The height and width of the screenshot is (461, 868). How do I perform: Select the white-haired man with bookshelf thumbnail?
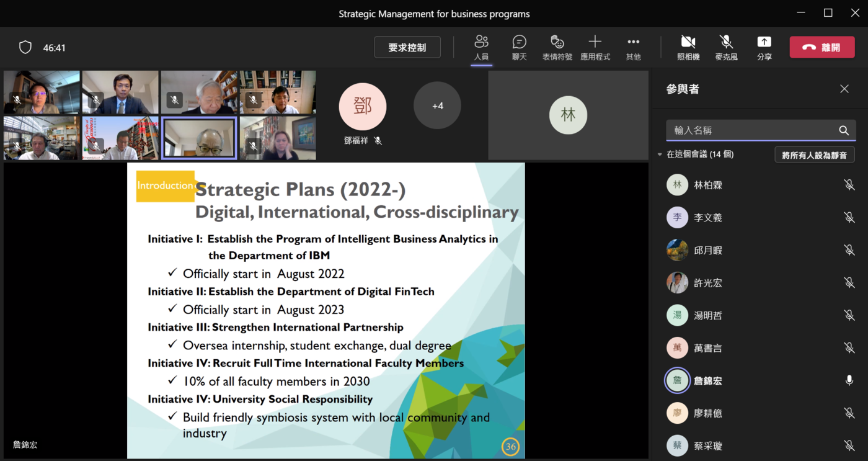(x=199, y=92)
